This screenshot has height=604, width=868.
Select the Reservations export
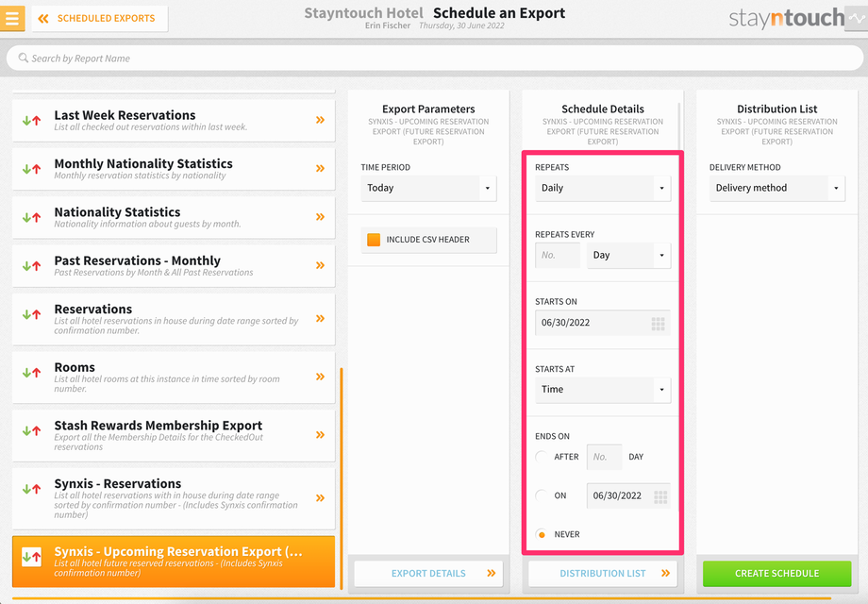tap(174, 319)
